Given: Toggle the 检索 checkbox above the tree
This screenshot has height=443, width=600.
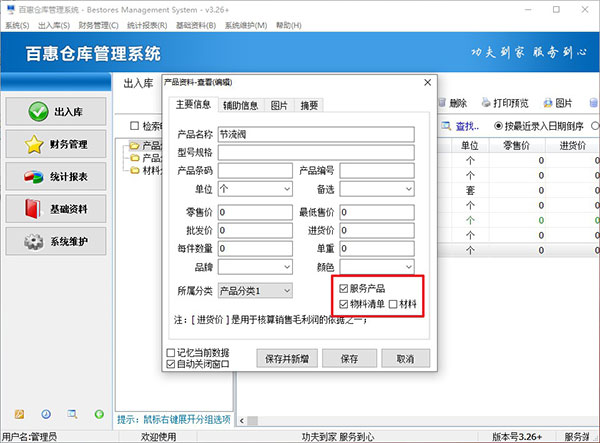Looking at the screenshot, I should (x=134, y=125).
